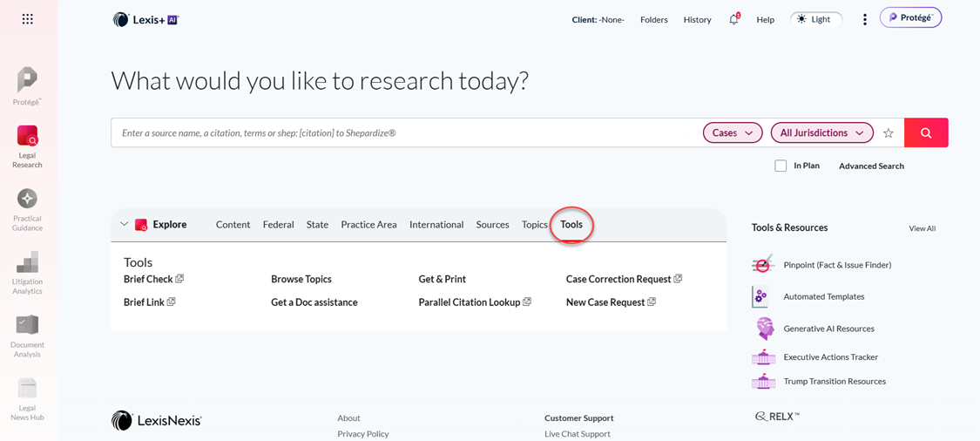The height and width of the screenshot is (441, 980).
Task: Collapse the Explore panel chevron
Action: pos(124,224)
